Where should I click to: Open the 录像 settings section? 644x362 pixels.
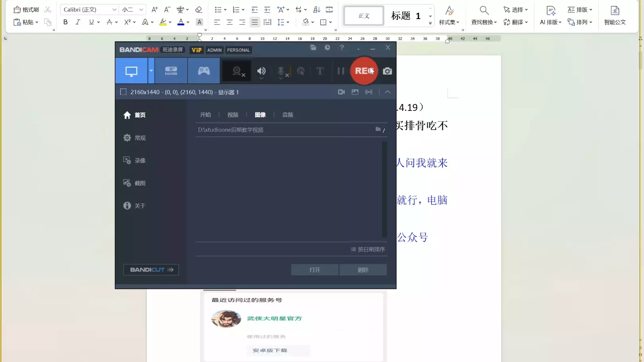(x=135, y=161)
